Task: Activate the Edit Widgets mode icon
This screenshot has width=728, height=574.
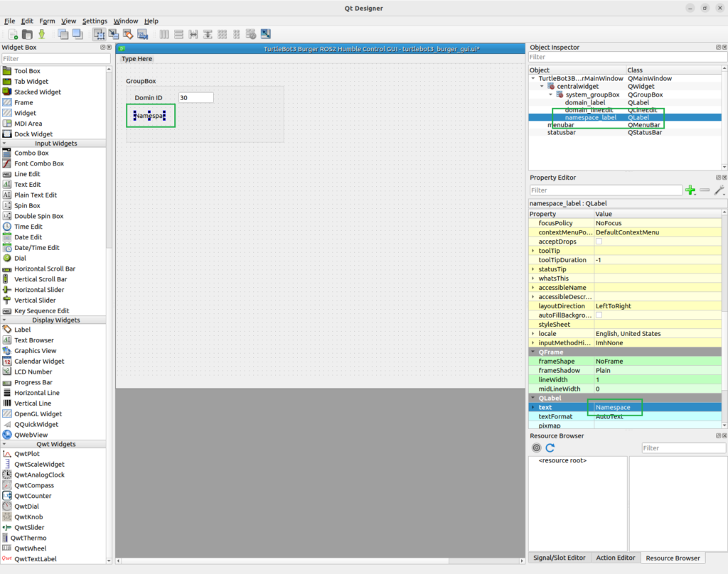Action: point(99,34)
